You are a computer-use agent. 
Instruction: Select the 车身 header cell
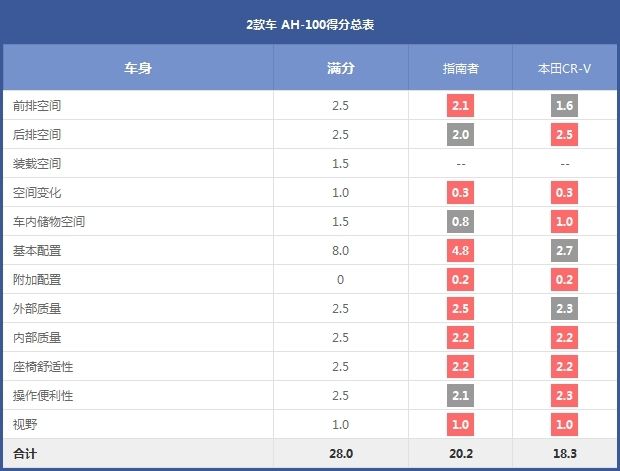click(x=138, y=68)
